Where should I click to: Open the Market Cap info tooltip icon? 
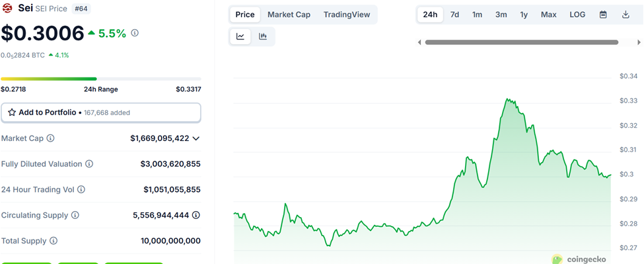(x=50, y=138)
